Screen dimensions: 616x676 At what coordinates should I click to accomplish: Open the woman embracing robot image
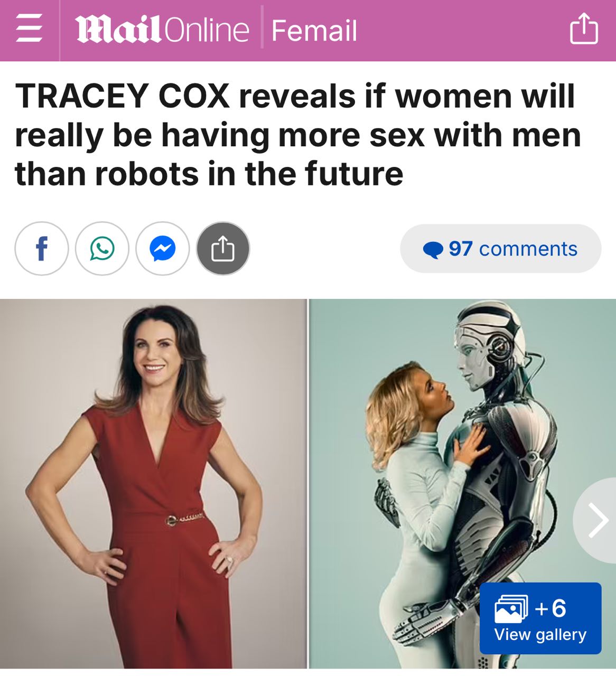pos(462,484)
